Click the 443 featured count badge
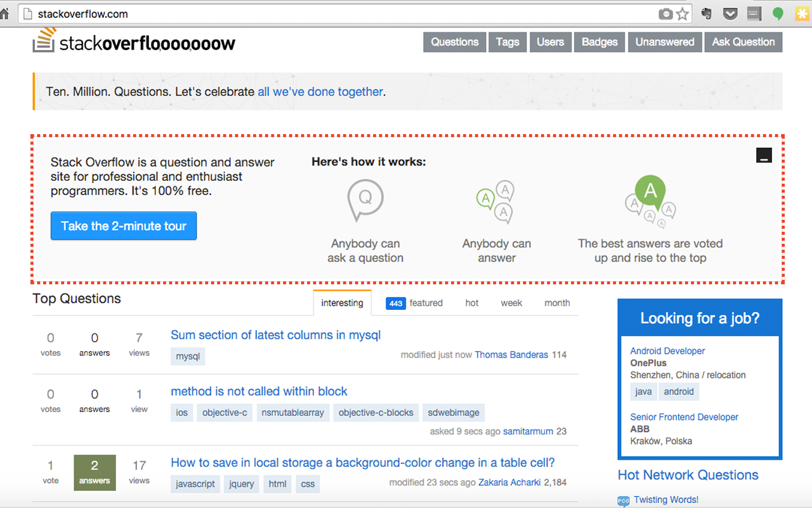 pyautogui.click(x=396, y=304)
